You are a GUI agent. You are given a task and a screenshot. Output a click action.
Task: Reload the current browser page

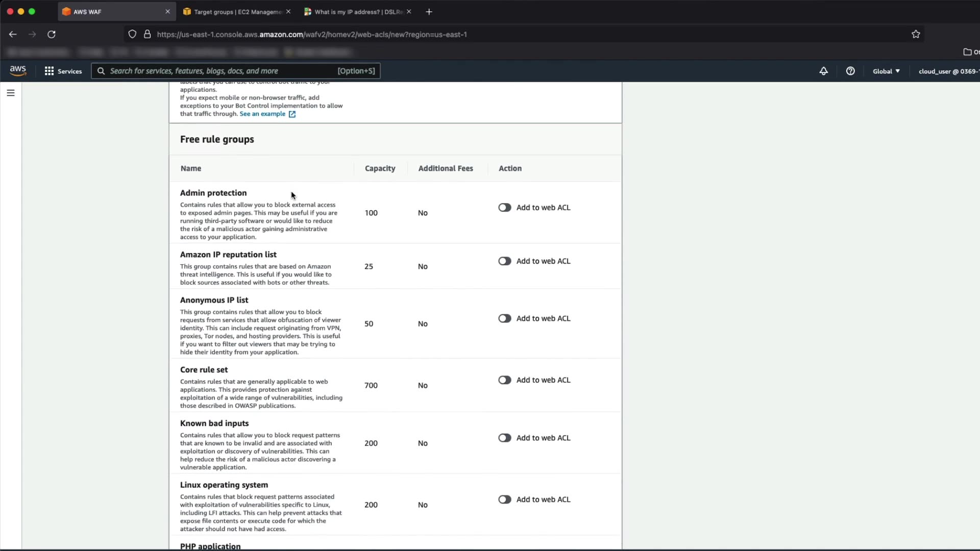click(52, 34)
